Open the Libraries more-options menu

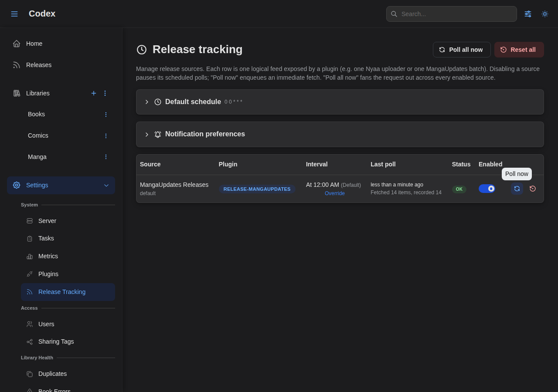[x=105, y=93]
